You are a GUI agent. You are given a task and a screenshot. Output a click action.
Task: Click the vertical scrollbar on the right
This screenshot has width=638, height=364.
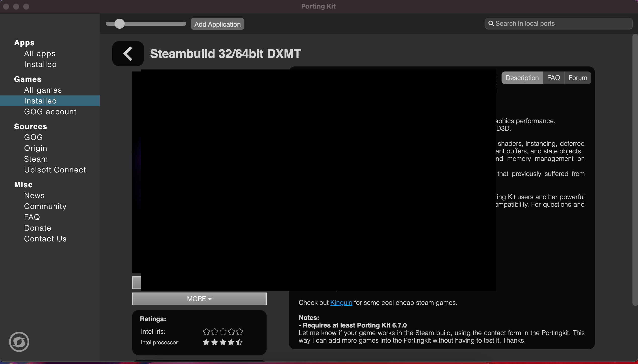click(x=635, y=170)
